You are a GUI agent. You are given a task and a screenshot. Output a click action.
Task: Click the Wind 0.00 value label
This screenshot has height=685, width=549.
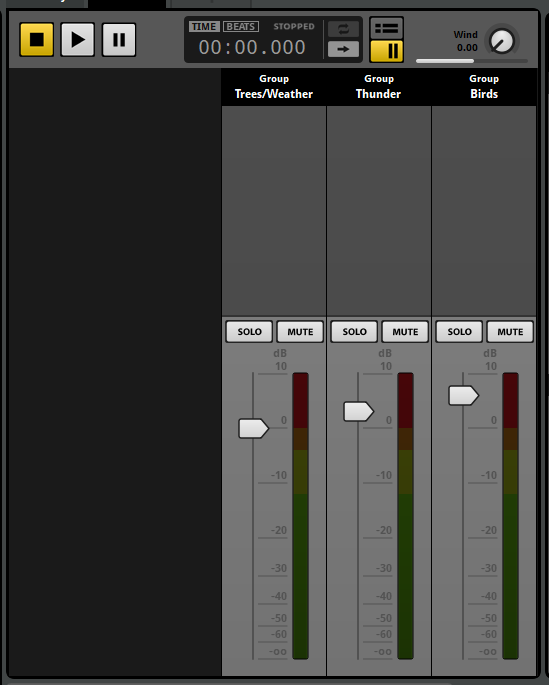coord(467,48)
